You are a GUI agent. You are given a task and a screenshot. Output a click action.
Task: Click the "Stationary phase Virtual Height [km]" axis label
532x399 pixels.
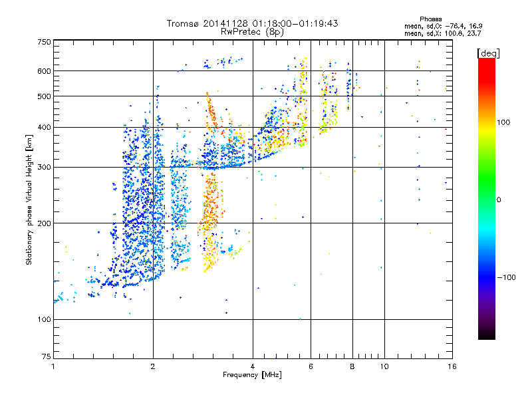[29, 199]
